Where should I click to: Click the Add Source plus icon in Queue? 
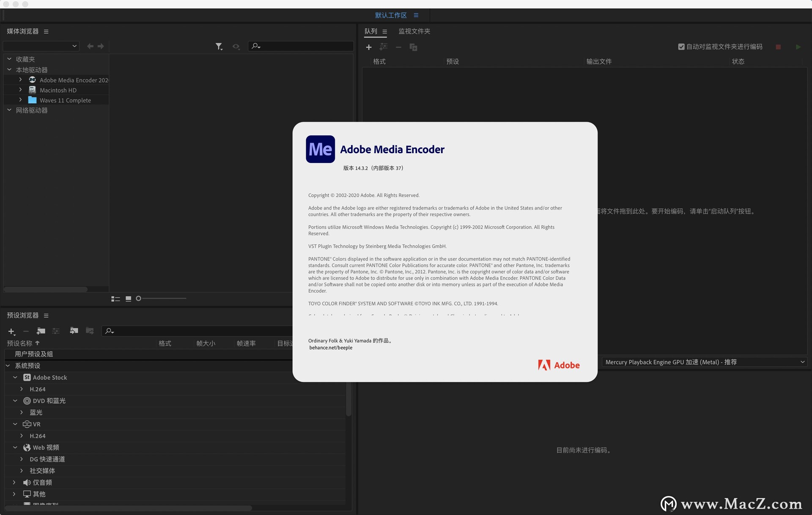pos(368,47)
